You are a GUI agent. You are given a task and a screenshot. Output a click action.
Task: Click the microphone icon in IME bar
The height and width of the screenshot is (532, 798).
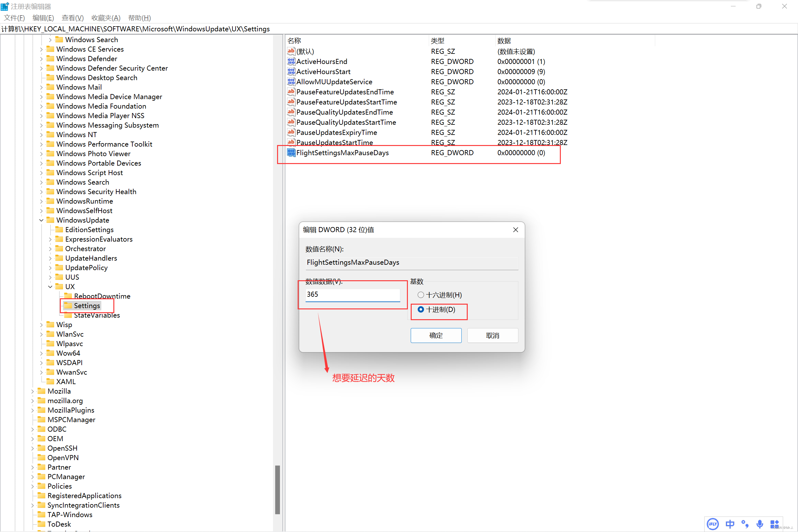point(760,524)
